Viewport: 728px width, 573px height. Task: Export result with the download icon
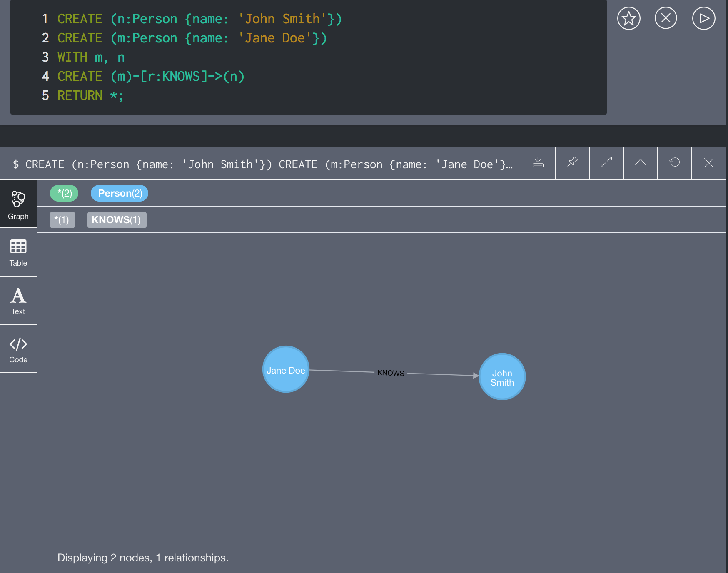pyautogui.click(x=538, y=163)
